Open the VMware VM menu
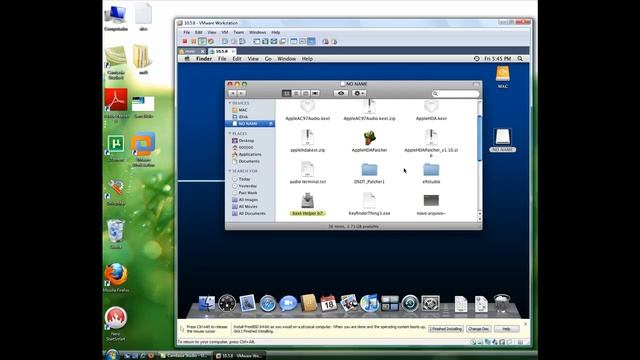640x360 pixels. [224, 32]
